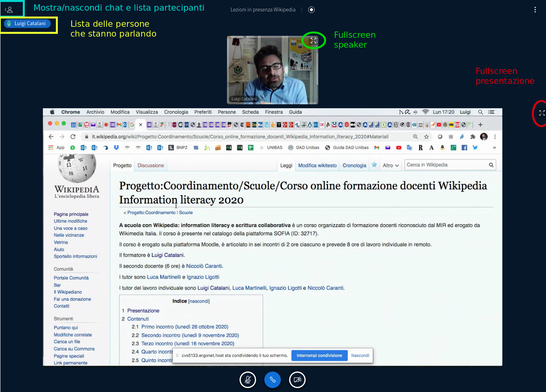The width and height of the screenshot is (546, 392).
Task: Collapse the Indice with nascondi
Action: coord(199,301)
